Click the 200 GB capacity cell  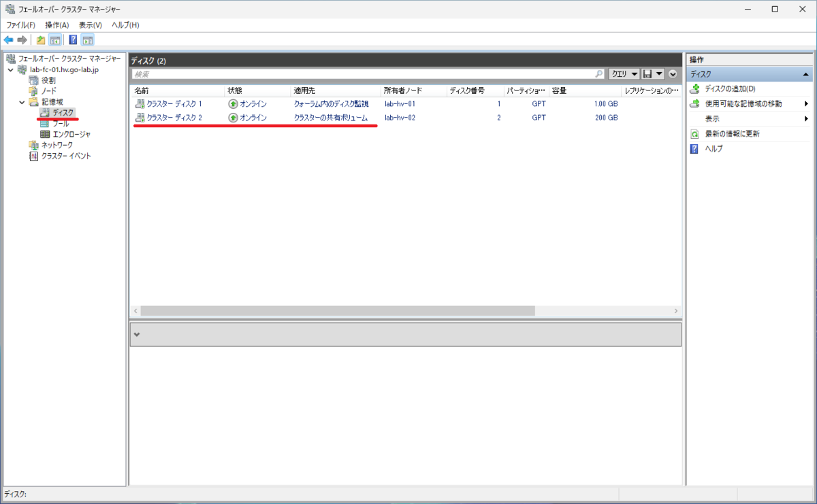pyautogui.click(x=606, y=118)
